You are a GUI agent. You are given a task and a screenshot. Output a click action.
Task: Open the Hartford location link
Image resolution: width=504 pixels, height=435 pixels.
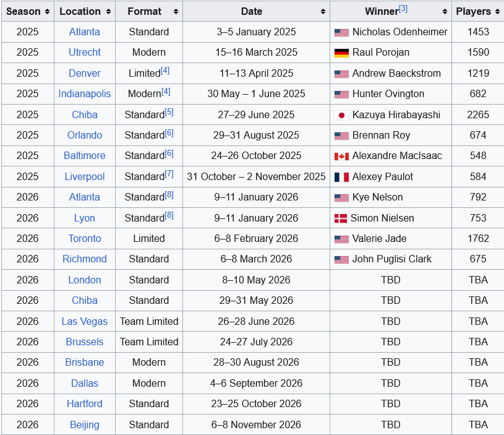tap(85, 403)
